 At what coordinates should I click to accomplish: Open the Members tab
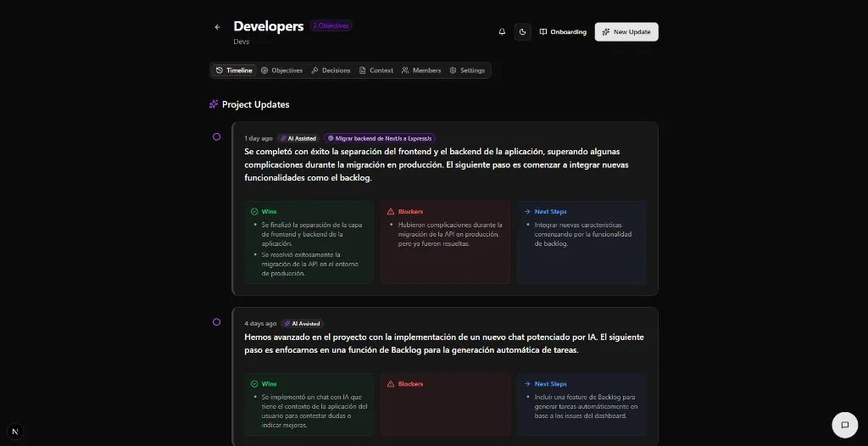pos(421,70)
